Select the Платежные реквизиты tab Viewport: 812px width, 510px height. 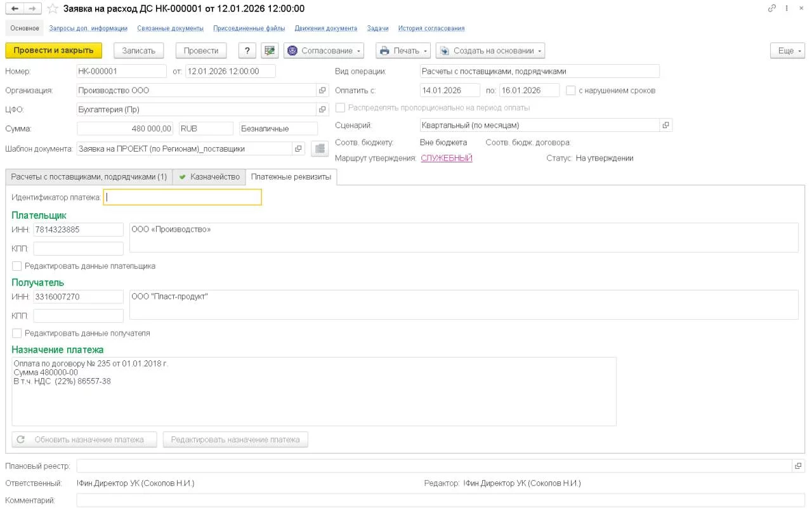coord(291,177)
